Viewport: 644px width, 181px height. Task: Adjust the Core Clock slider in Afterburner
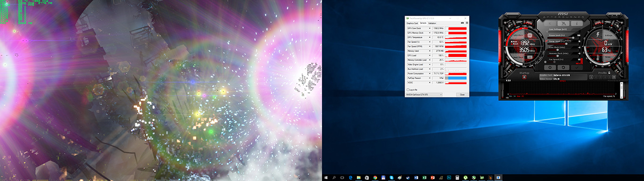point(563,49)
